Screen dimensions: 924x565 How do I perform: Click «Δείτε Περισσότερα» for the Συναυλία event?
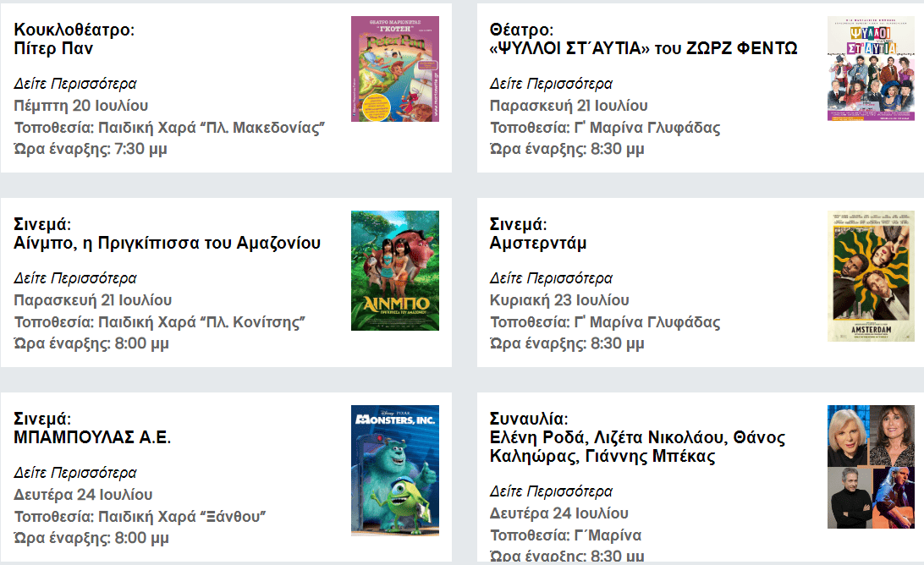(x=551, y=491)
